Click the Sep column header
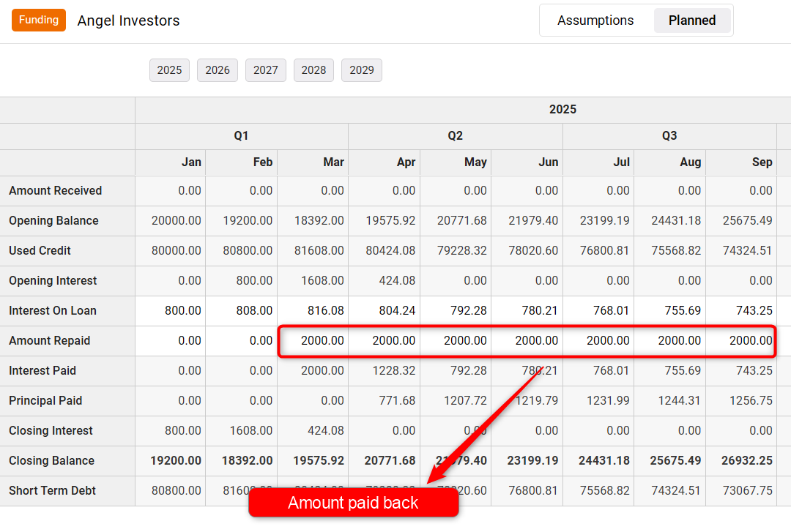This screenshot has width=791, height=532. (762, 162)
